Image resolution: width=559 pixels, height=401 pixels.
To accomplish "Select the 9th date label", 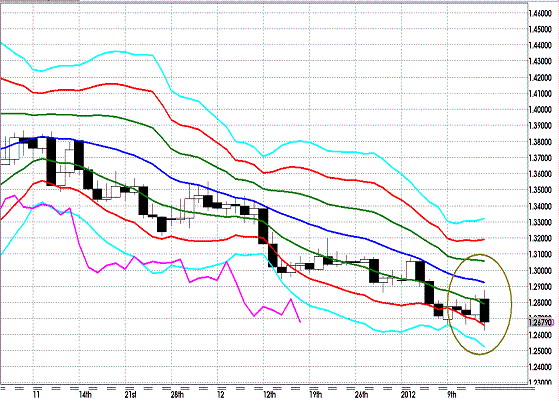I will pyautogui.click(x=452, y=395).
